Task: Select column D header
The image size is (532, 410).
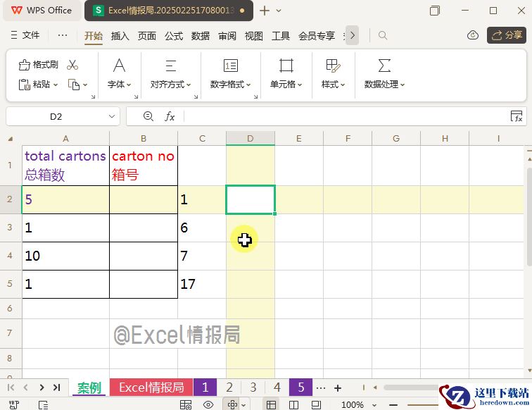Action: pos(251,139)
